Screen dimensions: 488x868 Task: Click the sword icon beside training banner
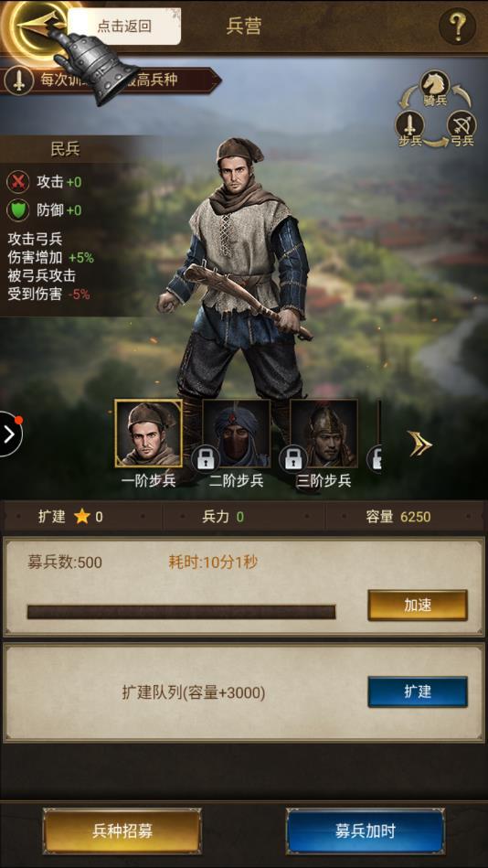click(19, 81)
